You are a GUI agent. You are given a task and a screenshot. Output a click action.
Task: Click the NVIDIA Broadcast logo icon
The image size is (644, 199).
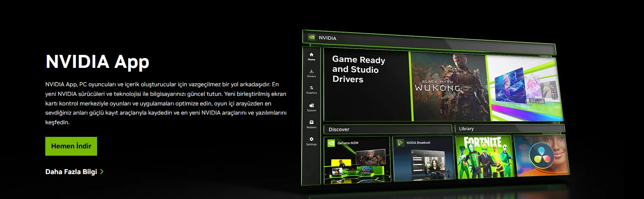400,143
